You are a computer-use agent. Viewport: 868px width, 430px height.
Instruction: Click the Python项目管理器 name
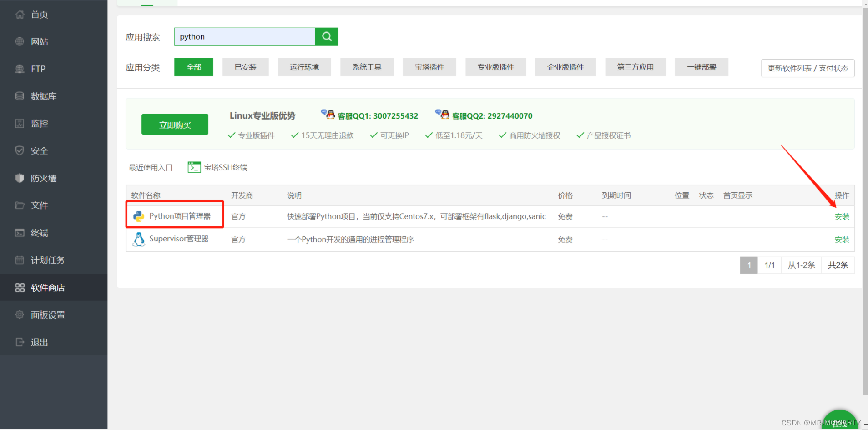[x=180, y=216]
